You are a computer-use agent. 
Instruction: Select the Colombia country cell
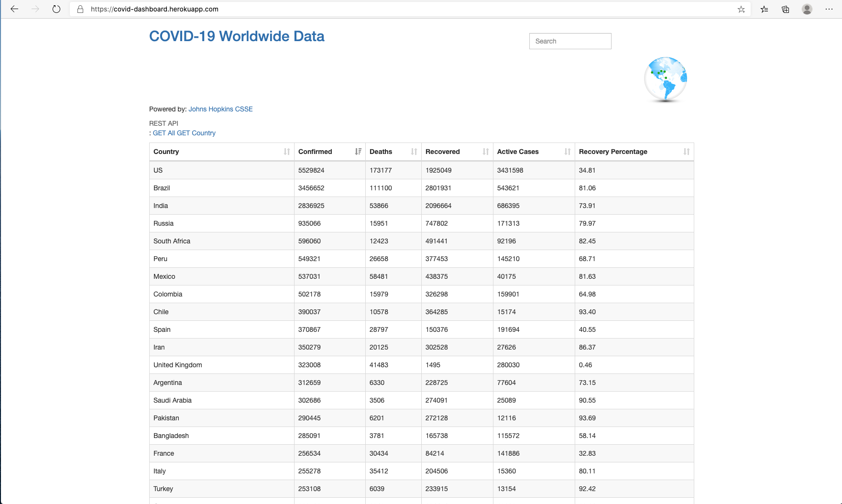(222, 294)
